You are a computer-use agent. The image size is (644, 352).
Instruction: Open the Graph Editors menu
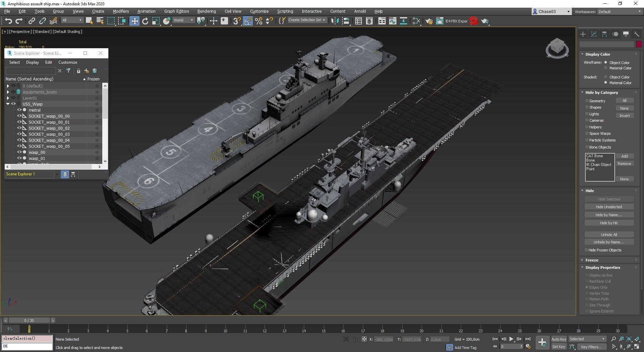(176, 11)
